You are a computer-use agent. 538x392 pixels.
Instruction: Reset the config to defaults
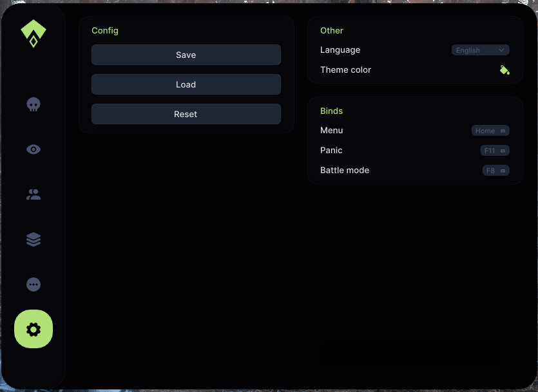point(186,114)
